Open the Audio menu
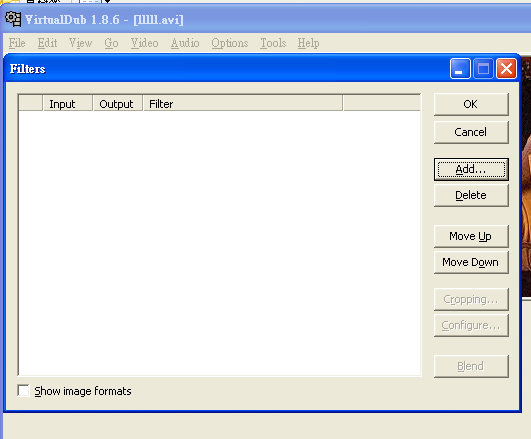The width and height of the screenshot is (531, 439). 185,43
